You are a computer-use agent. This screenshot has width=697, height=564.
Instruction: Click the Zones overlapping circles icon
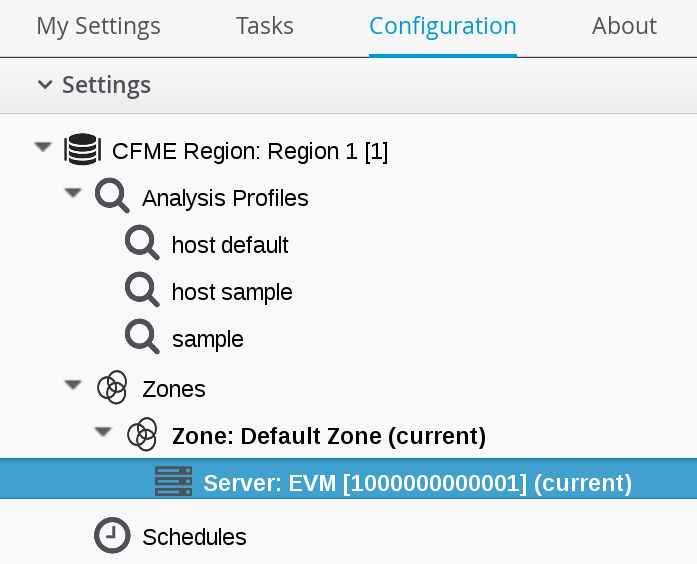(x=112, y=387)
